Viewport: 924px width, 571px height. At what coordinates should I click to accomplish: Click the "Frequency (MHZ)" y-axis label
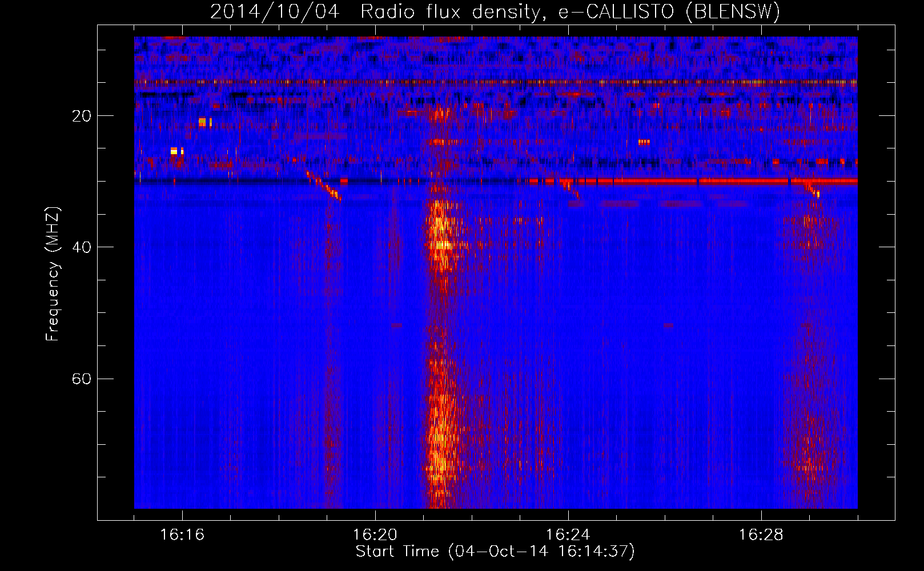pos(52,274)
